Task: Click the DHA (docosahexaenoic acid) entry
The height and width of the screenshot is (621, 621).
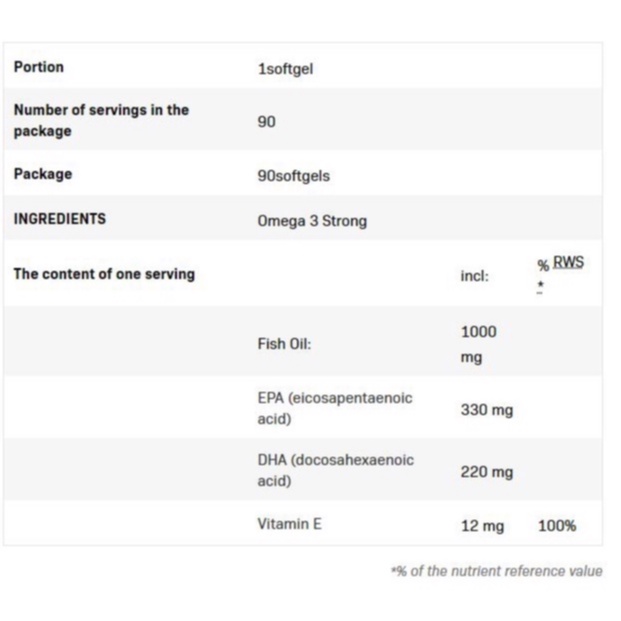Action: coord(335,470)
